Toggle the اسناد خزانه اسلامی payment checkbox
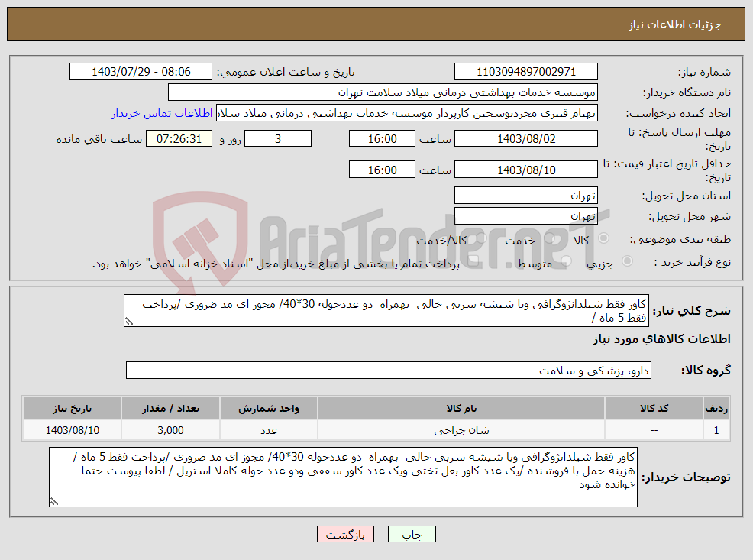 (x=473, y=261)
